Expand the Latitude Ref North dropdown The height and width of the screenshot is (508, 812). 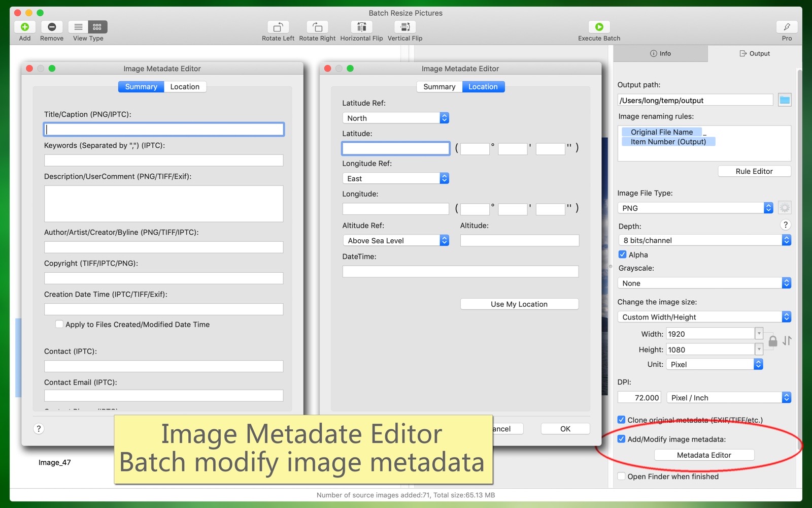point(395,118)
